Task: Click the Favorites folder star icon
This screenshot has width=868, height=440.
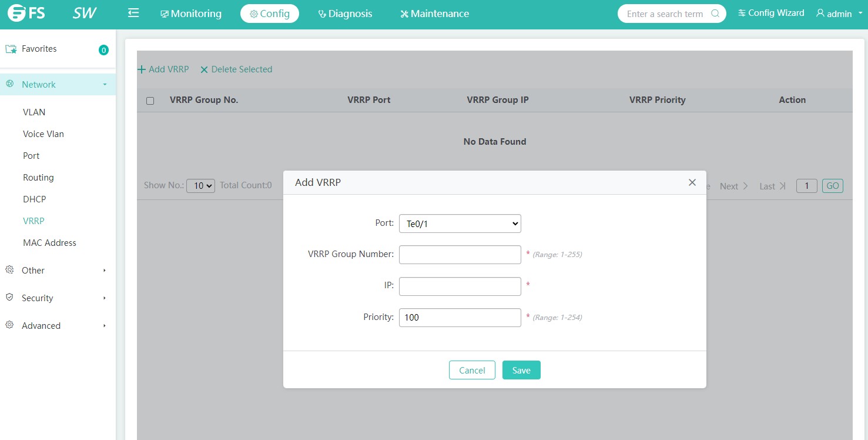Action: pyautogui.click(x=11, y=49)
